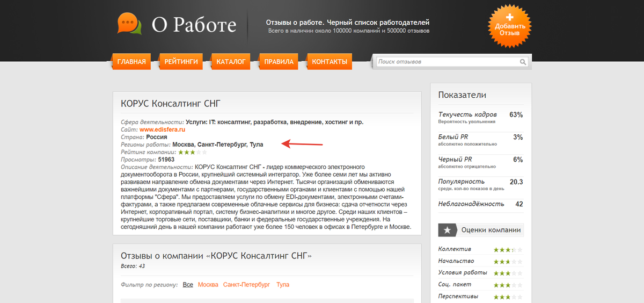This screenshot has height=303, width=644.
Task: Select the Все region filter
Action: tap(188, 285)
